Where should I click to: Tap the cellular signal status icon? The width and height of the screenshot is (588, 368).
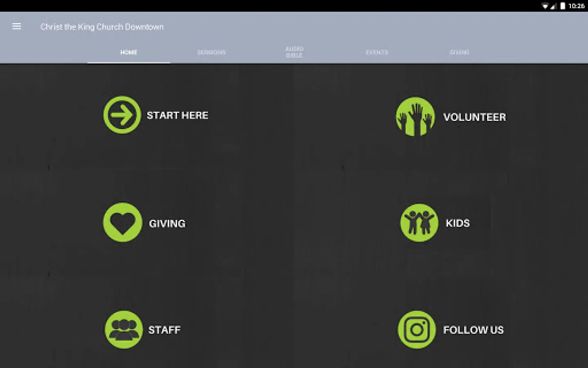(553, 6)
